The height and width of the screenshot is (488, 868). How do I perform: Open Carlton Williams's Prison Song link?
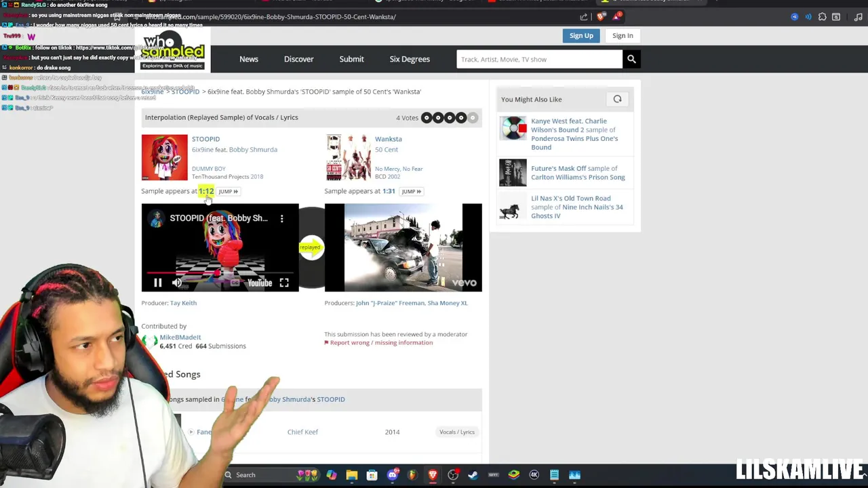tap(578, 177)
